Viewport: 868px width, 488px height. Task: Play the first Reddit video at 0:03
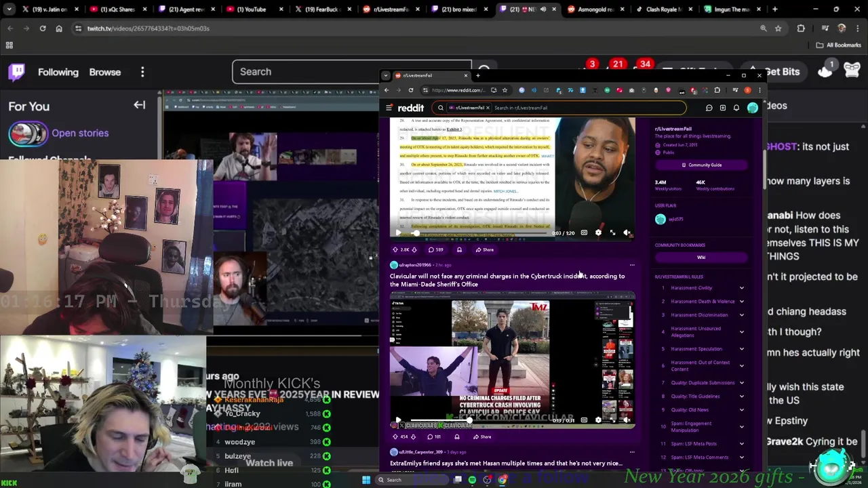click(398, 232)
